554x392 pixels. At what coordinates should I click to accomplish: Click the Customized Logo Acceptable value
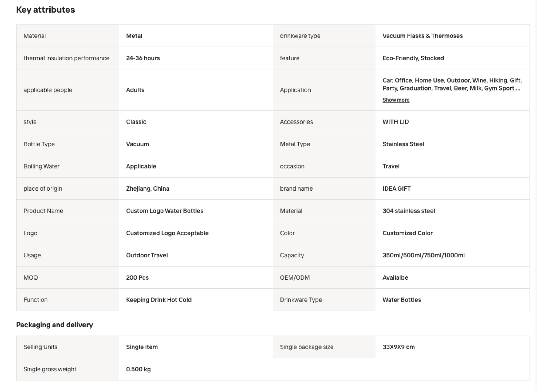click(x=167, y=233)
